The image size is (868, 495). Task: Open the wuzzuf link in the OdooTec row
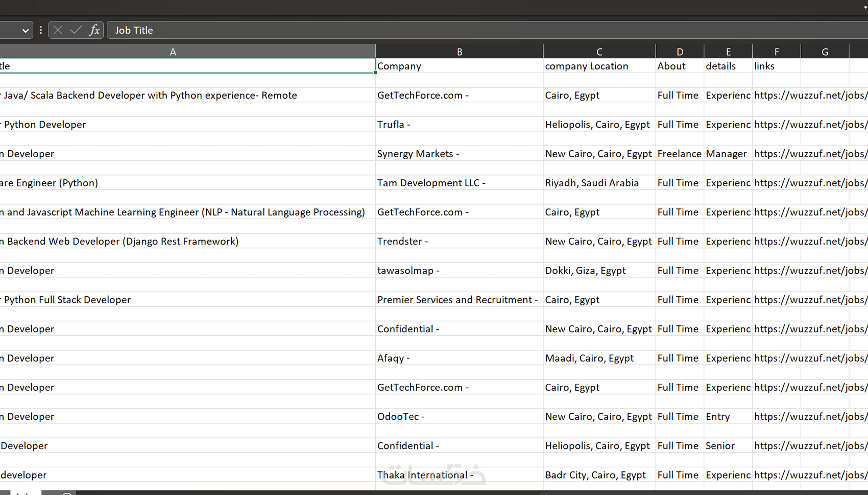[x=810, y=416]
